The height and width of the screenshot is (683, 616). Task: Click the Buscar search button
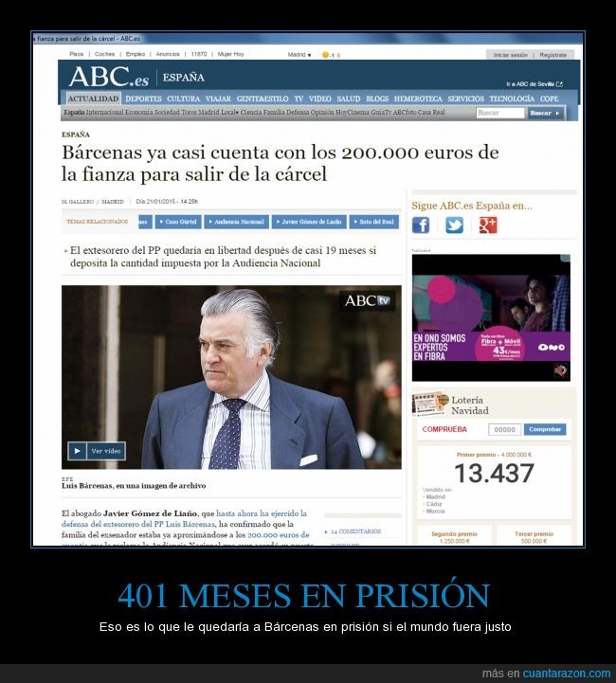pos(545,113)
